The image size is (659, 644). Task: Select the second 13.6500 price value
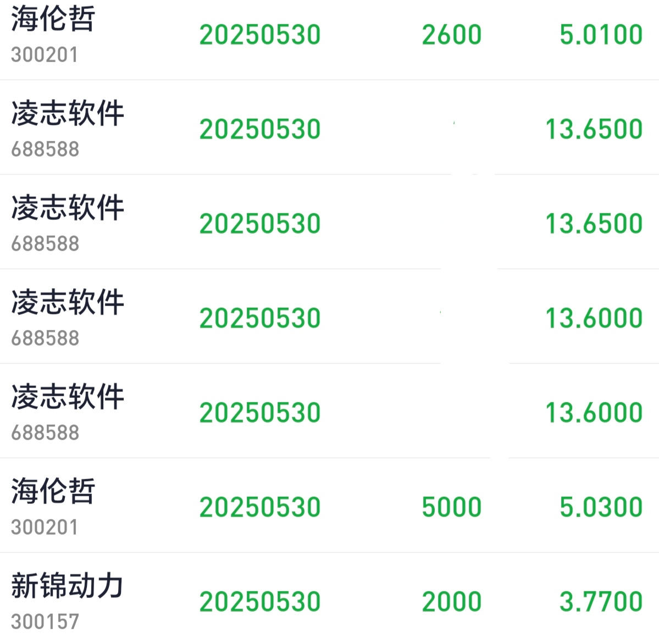(x=594, y=224)
